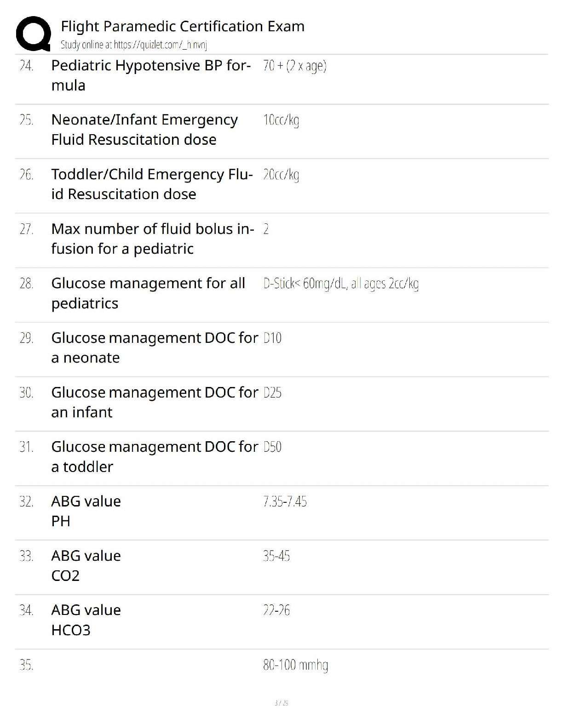Select Glucose management DOC for a neonate
The image size is (563, 728).
155,347
